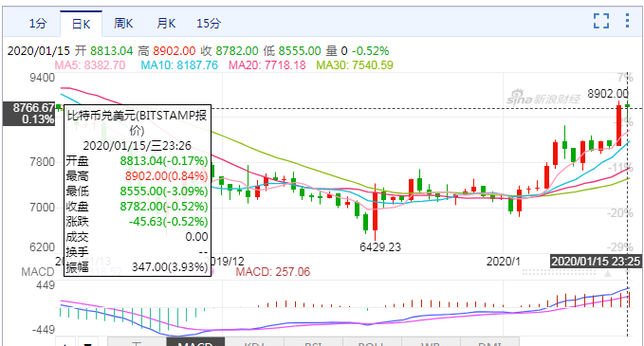Click the bottom-left up arrow button
Image resolution: width=644 pixels, height=346 pixels.
coord(65,342)
